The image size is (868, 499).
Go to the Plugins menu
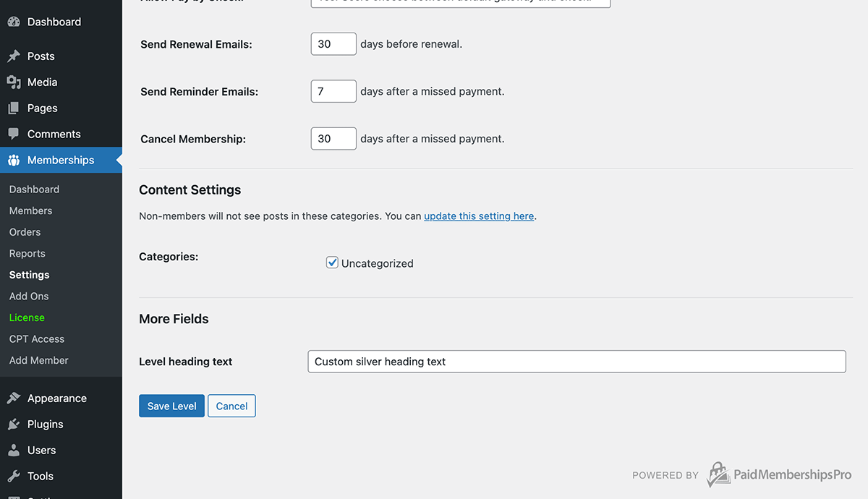click(61, 425)
